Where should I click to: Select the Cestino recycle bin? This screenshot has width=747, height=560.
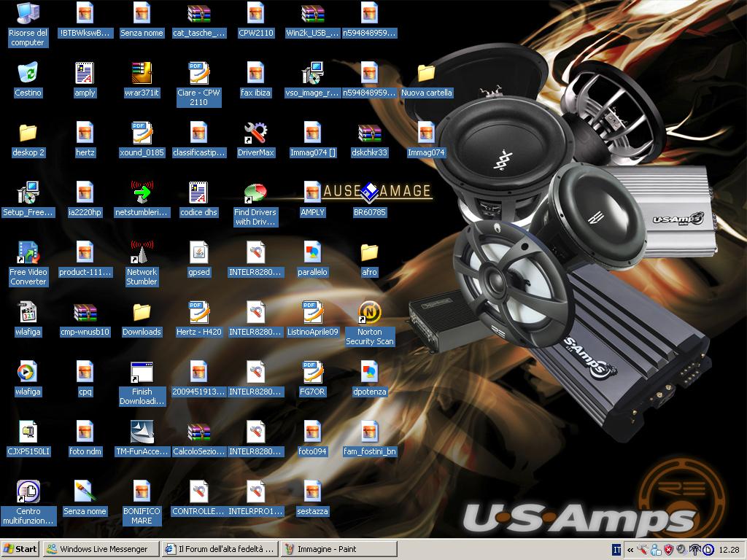coord(28,79)
